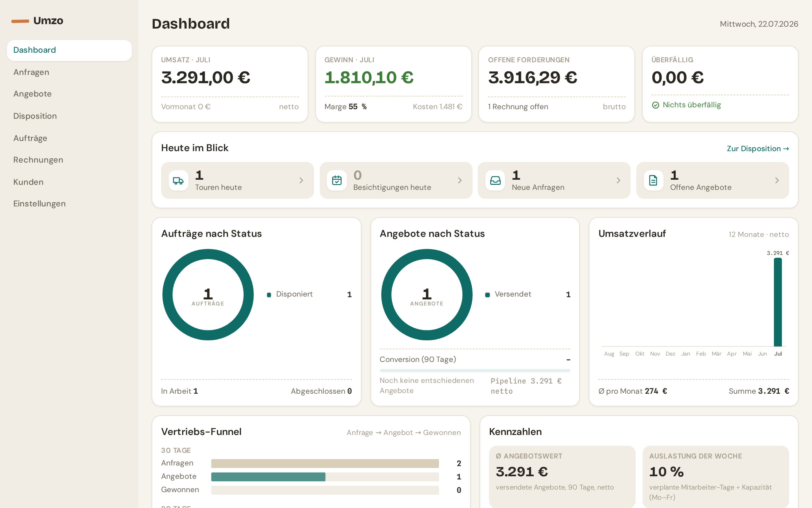The width and height of the screenshot is (812, 508).
Task: Open Angebote in the sidebar
Action: (69, 94)
